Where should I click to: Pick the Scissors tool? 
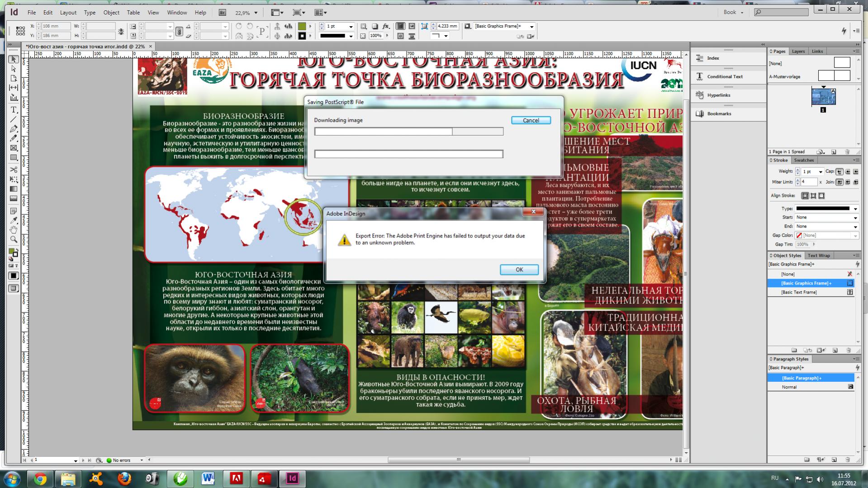click(14, 170)
